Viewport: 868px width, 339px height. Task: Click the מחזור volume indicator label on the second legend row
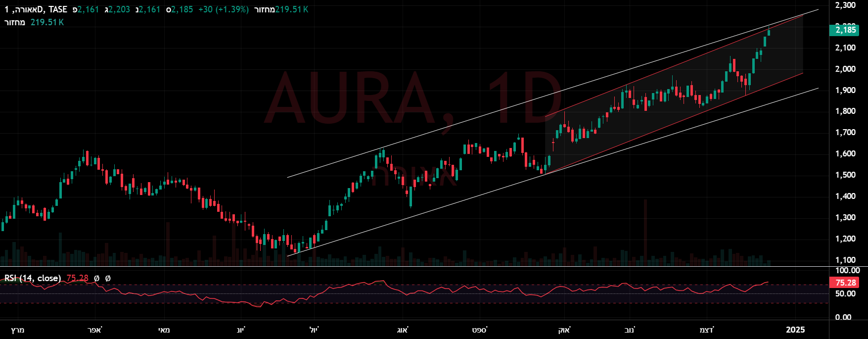point(15,22)
